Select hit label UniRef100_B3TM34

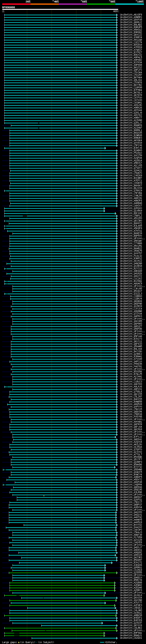coord(131,63)
